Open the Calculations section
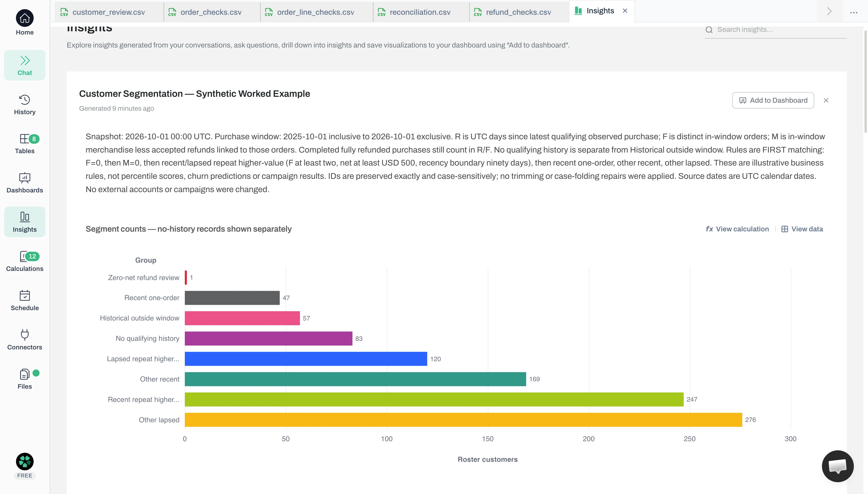 pos(25,261)
